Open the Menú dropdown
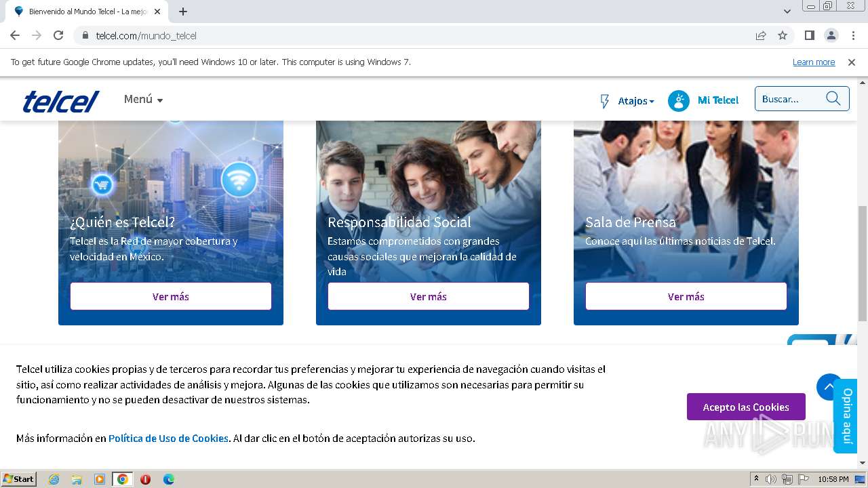The width and height of the screenshot is (868, 488). tap(143, 100)
